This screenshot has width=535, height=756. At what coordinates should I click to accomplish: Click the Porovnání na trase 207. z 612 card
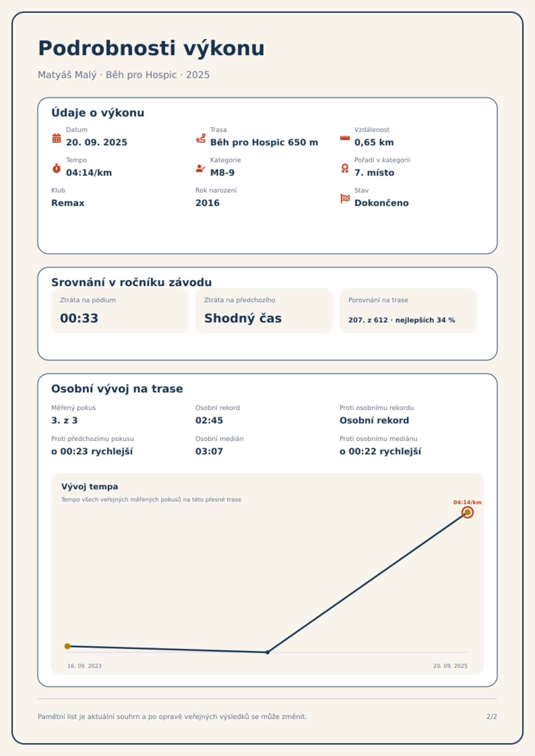408,310
